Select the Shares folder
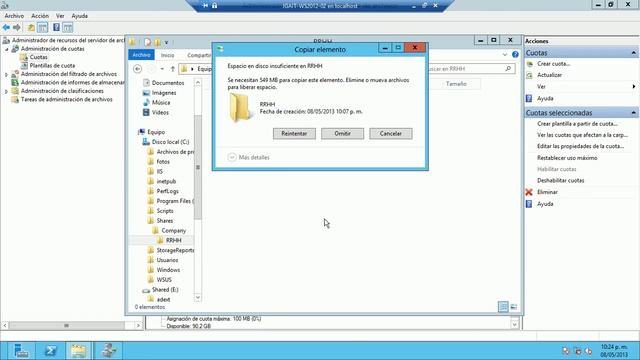Viewport: 640px width, 360px height. pos(164,220)
